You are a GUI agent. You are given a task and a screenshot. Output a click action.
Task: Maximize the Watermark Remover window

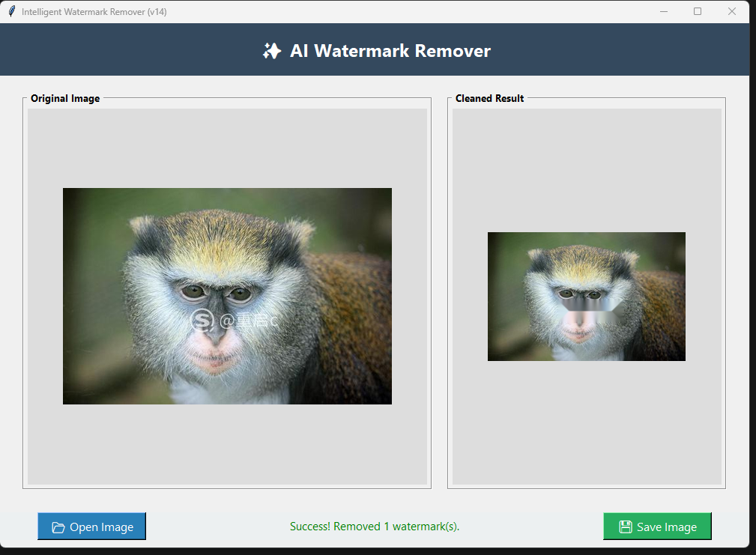(698, 11)
